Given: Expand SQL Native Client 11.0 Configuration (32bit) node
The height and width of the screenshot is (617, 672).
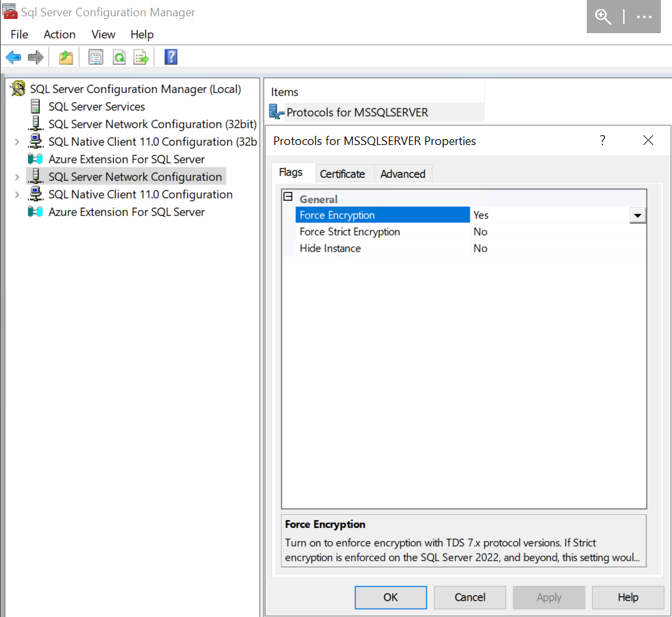Looking at the screenshot, I should (17, 142).
